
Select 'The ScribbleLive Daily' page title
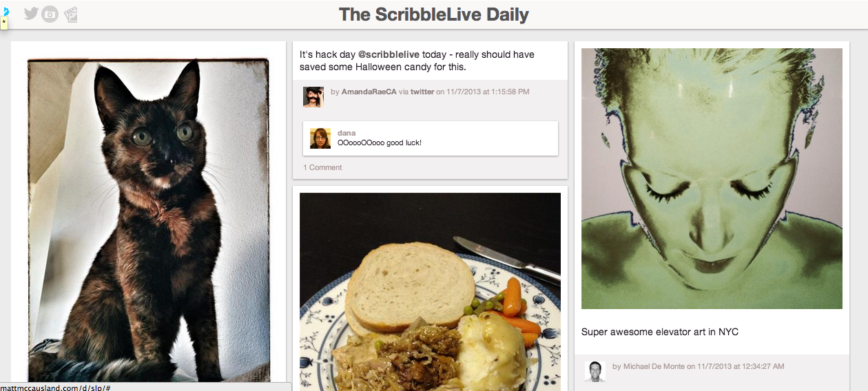tap(434, 14)
